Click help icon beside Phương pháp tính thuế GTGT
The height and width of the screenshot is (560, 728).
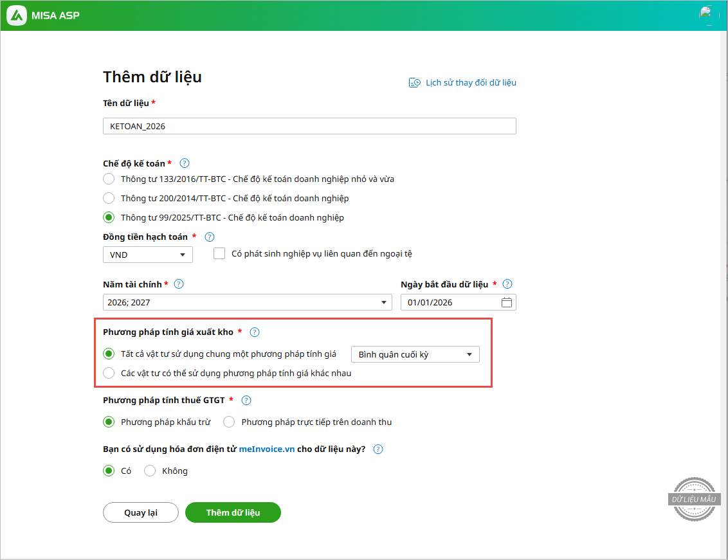point(246,401)
